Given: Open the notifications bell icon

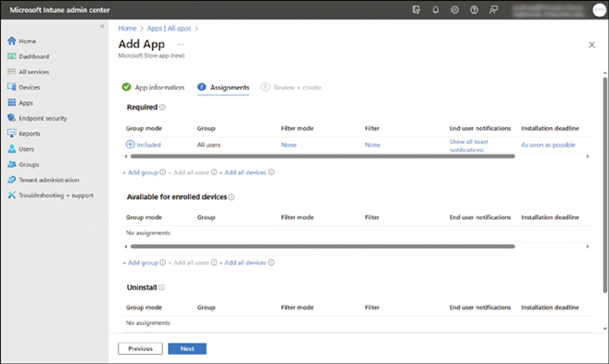Looking at the screenshot, I should 436,9.
